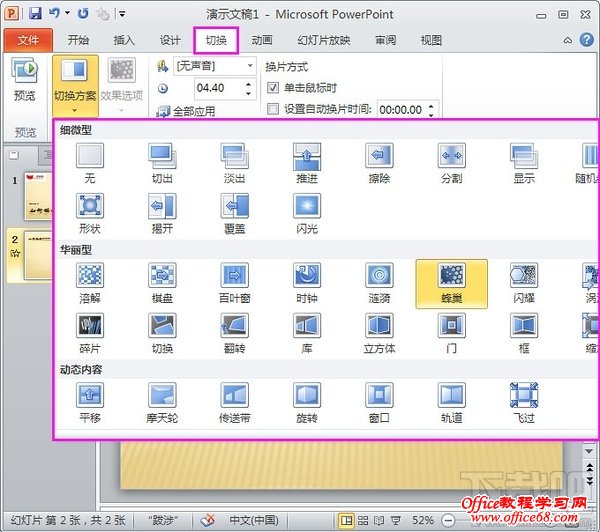The image size is (600, 532).
Task: Click the zoom out minus button
Action: click(x=448, y=520)
